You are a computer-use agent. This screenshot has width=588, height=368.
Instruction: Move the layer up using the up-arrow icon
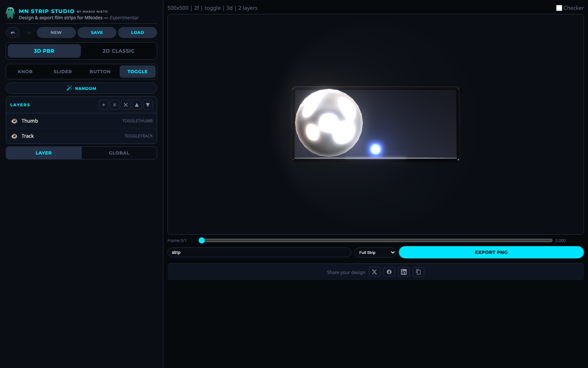point(137,105)
